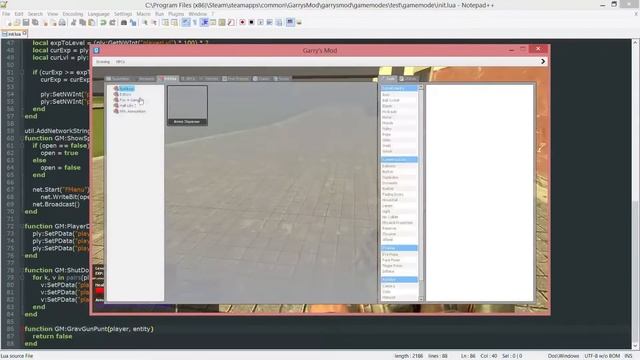Click the Print icon in Notepad++ toolbar

(62, 22)
